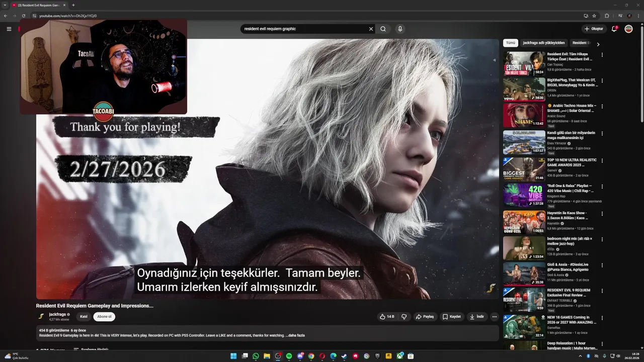Open the jackfrags channel name link
Image resolution: width=644 pixels, height=362 pixels.
tap(56, 314)
